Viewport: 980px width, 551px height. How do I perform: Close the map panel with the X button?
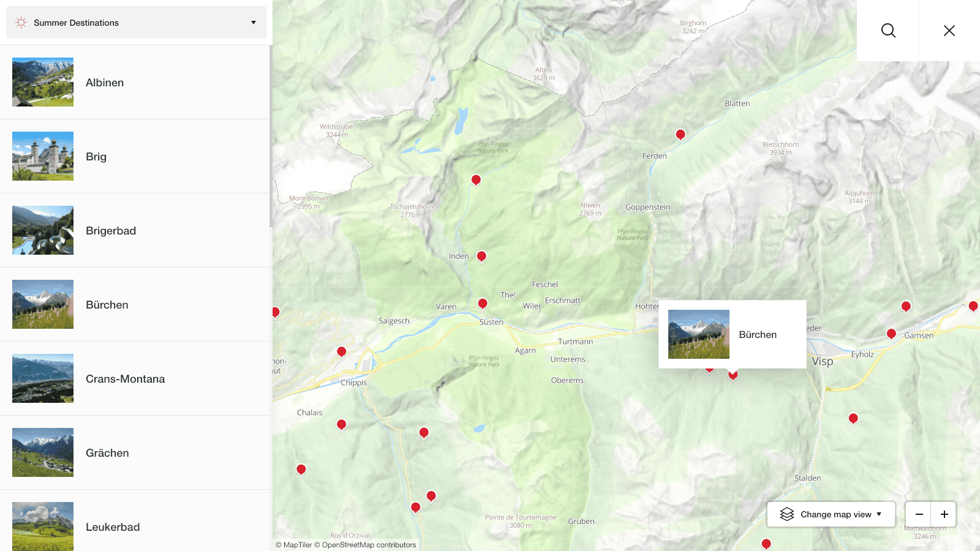click(x=949, y=30)
